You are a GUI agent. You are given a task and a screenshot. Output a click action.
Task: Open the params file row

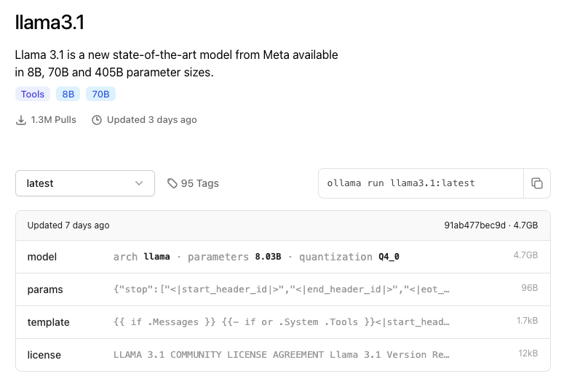(x=282, y=289)
